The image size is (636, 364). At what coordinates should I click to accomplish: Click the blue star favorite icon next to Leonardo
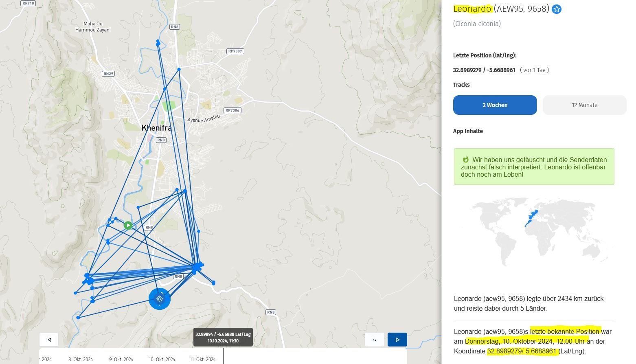556,9
